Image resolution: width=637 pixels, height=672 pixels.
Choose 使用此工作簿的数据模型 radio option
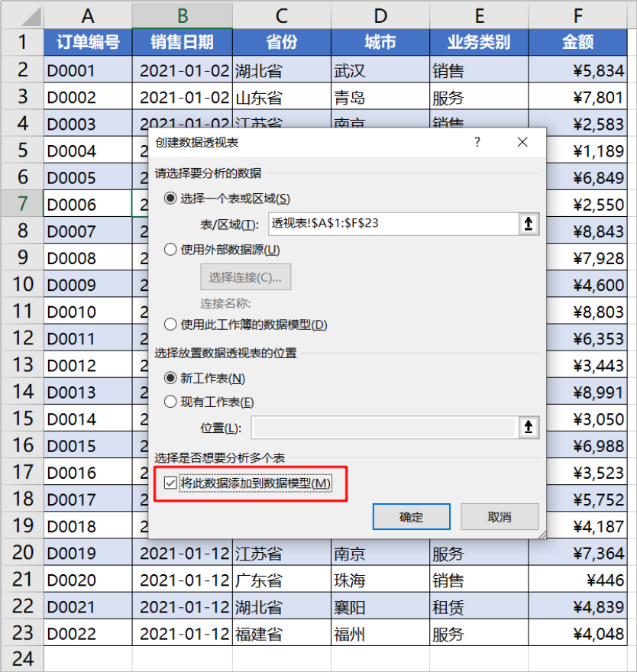click(171, 325)
